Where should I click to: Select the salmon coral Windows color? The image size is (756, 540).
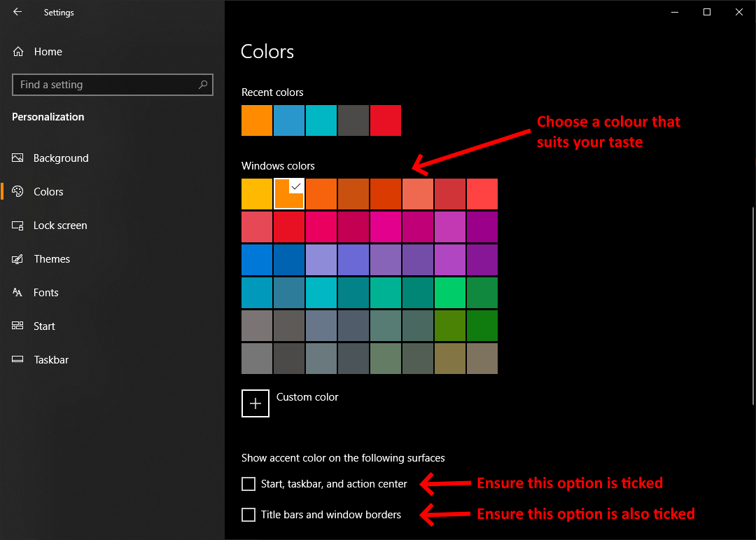tap(418, 194)
